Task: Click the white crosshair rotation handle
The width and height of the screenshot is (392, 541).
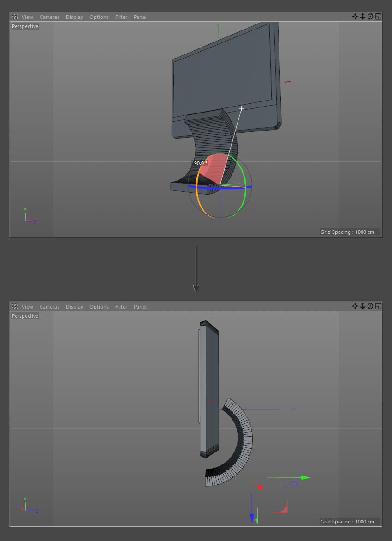Action: coord(242,108)
